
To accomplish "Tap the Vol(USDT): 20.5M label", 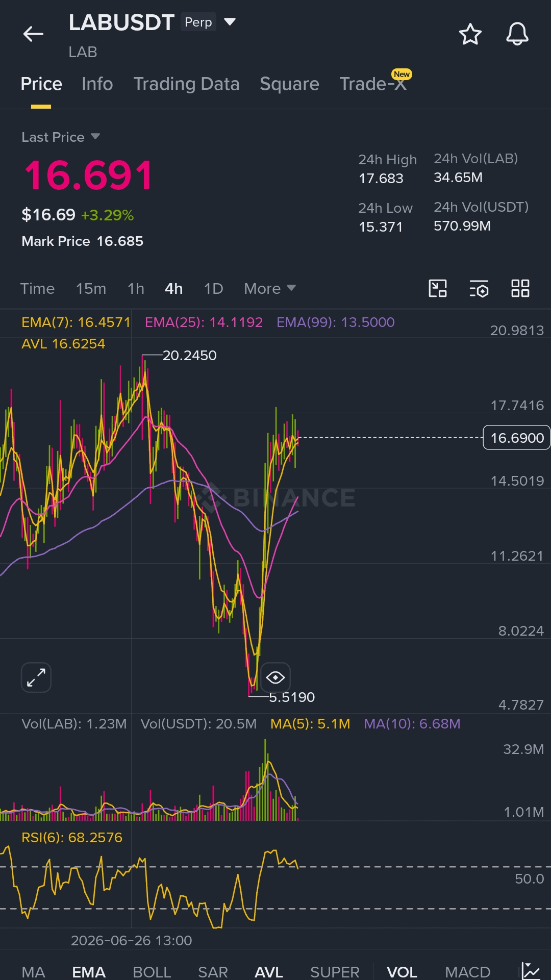I will coord(198,723).
